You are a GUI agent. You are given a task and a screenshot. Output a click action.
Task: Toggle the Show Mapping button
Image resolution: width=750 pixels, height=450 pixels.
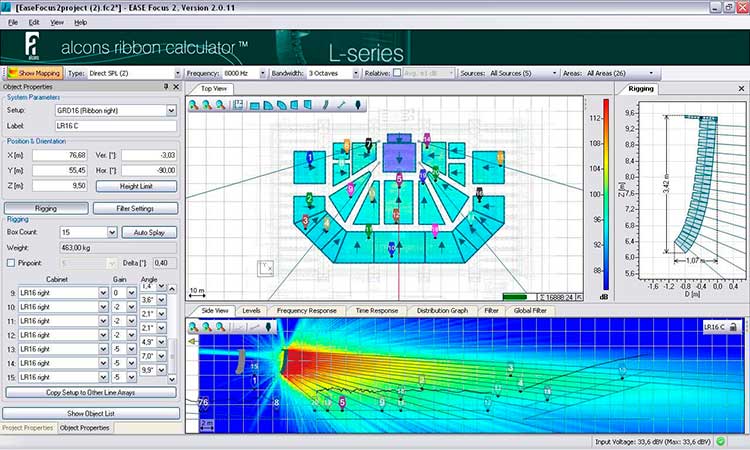(34, 73)
